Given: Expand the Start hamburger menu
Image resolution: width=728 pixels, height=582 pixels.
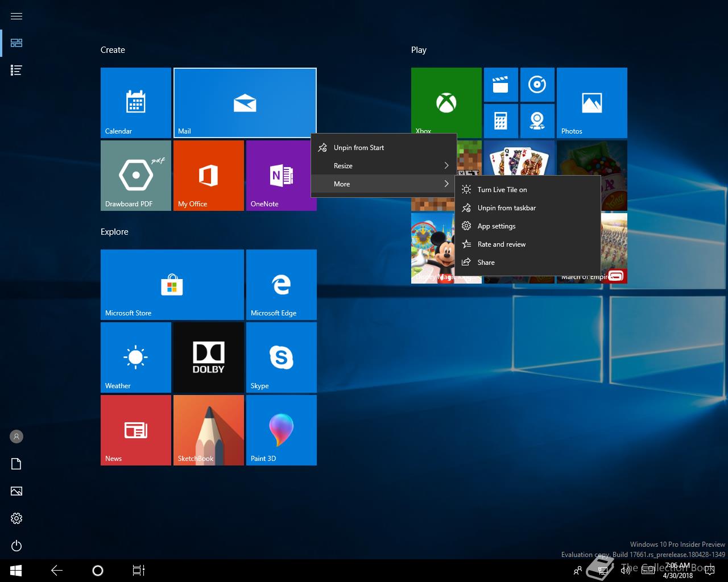Looking at the screenshot, I should 16,16.
